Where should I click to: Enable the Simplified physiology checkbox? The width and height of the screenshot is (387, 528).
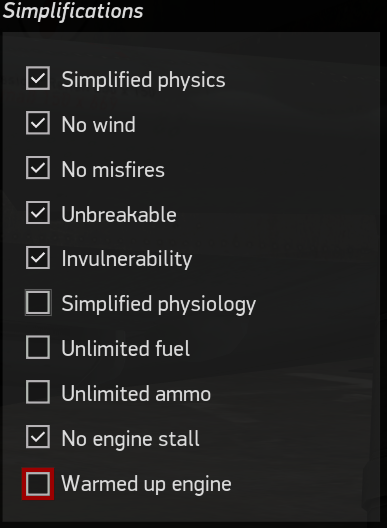38,302
